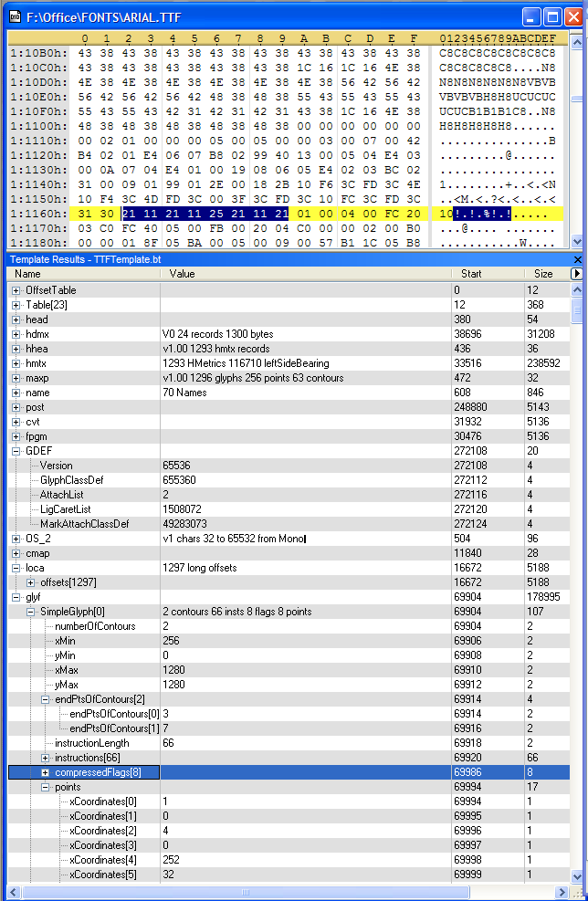Close the ARIAL.TTF window
The image size is (588, 901).
pos(573,17)
